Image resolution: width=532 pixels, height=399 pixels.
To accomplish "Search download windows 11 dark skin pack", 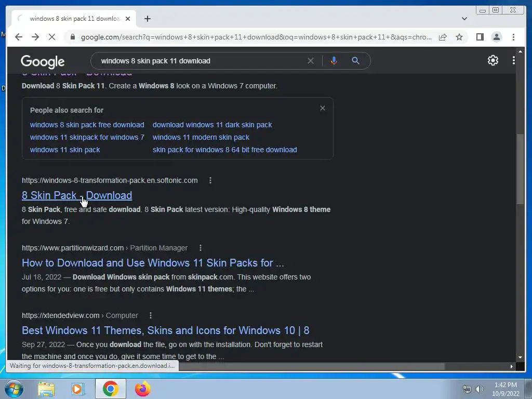I will [212, 125].
